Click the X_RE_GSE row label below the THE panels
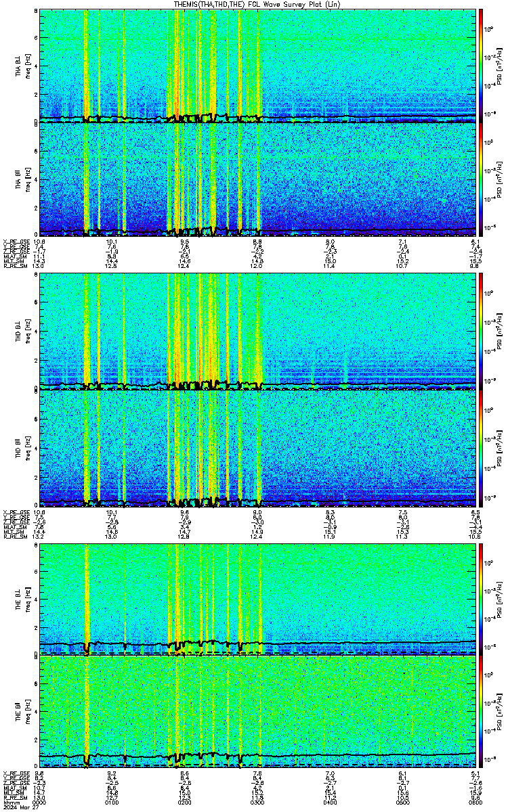The height and width of the screenshot is (812, 508). pyautogui.click(x=15, y=773)
